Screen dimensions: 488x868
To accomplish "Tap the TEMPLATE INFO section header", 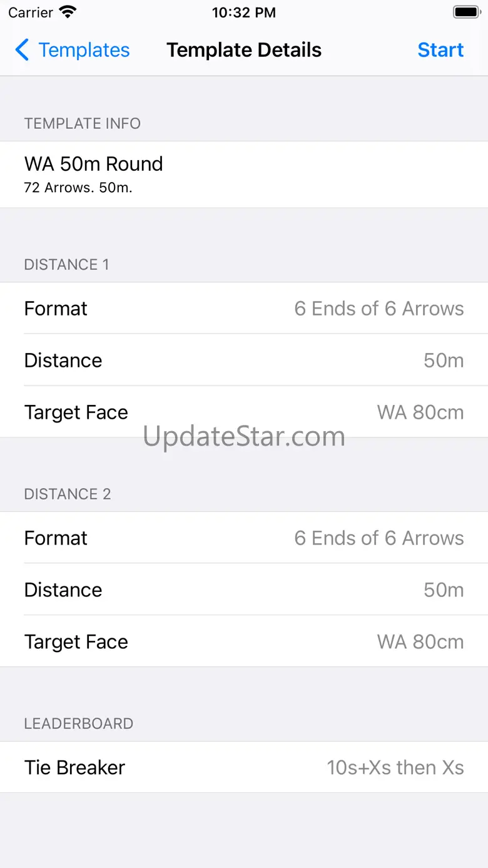I will 83,123.
